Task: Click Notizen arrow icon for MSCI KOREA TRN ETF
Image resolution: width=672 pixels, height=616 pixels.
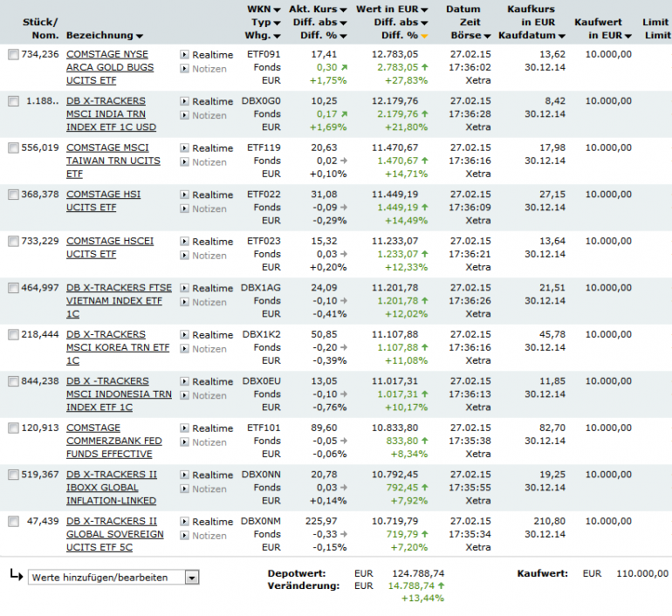Action: (x=184, y=349)
